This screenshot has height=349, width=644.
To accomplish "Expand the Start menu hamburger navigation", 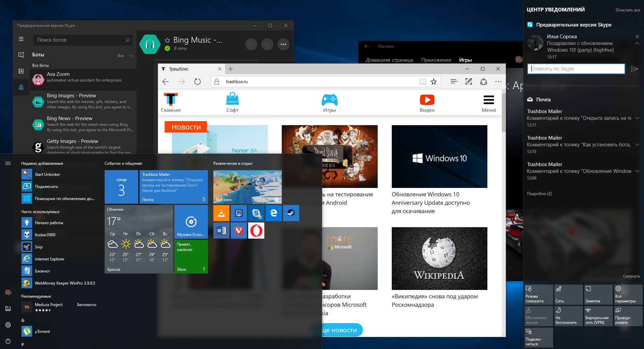I will [8, 163].
